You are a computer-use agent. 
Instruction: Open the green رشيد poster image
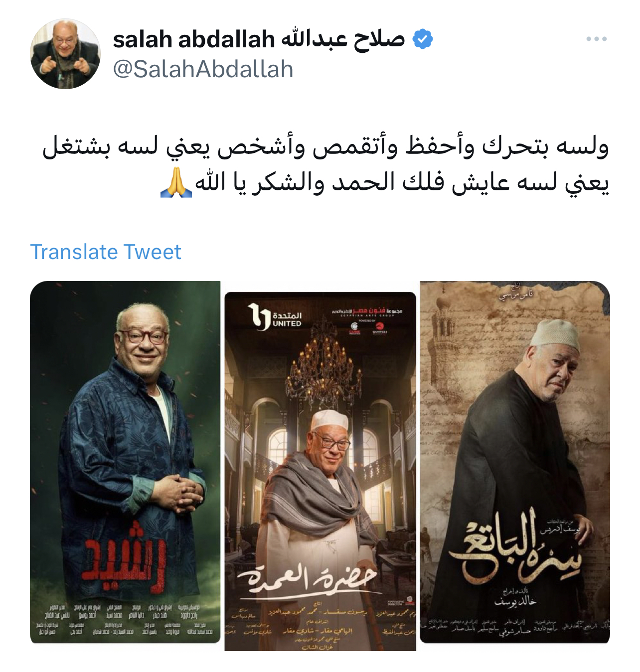(125, 462)
